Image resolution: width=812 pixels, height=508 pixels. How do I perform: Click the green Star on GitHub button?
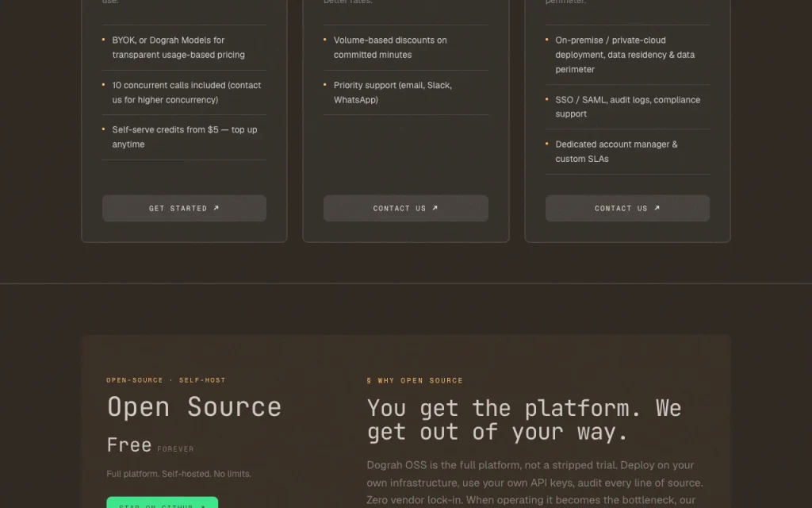(162, 502)
